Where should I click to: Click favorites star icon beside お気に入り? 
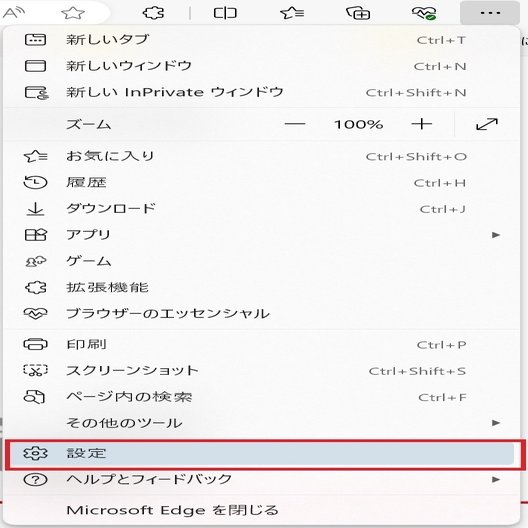tap(36, 156)
